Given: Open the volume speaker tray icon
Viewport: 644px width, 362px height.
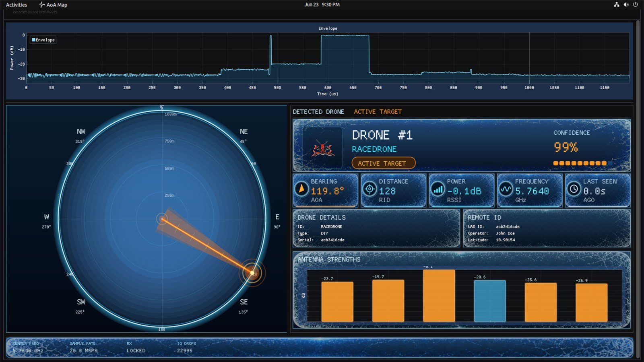Looking at the screenshot, I should [x=626, y=5].
